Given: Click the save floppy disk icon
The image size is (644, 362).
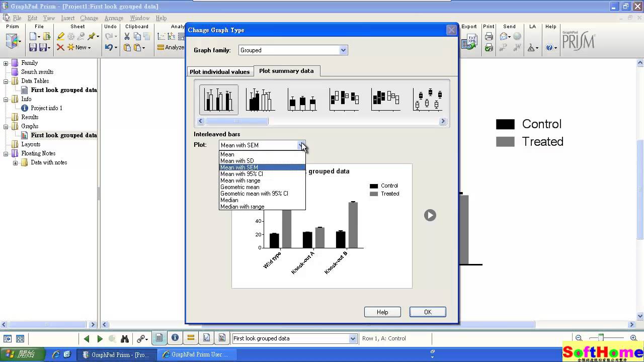Looking at the screenshot, I should (x=33, y=47).
